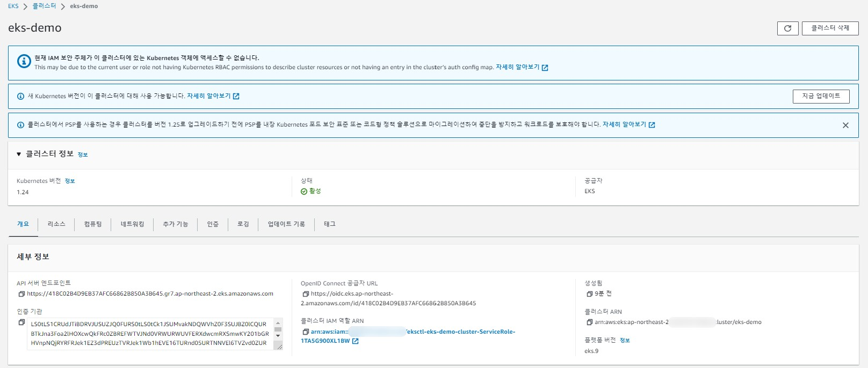Click the Kubernetes version value 1.24
Image resolution: width=868 pixels, height=368 pixels.
pyautogui.click(x=23, y=192)
